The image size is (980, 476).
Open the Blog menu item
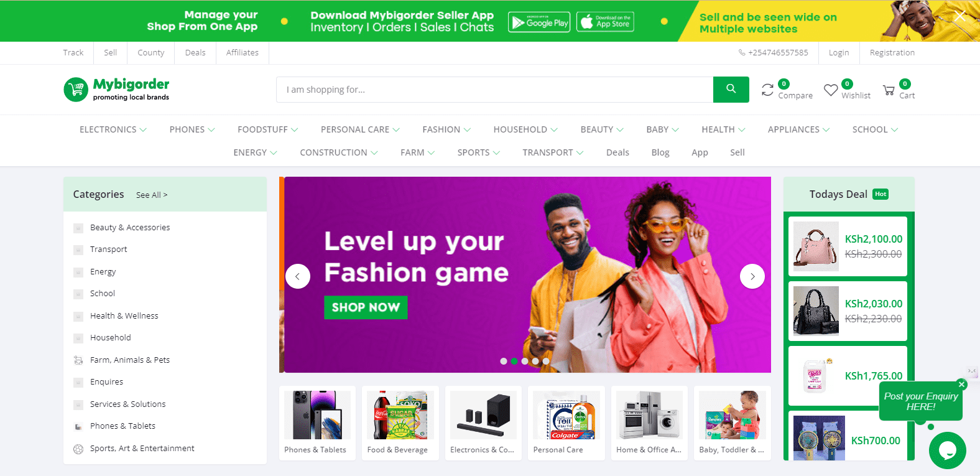pyautogui.click(x=660, y=152)
